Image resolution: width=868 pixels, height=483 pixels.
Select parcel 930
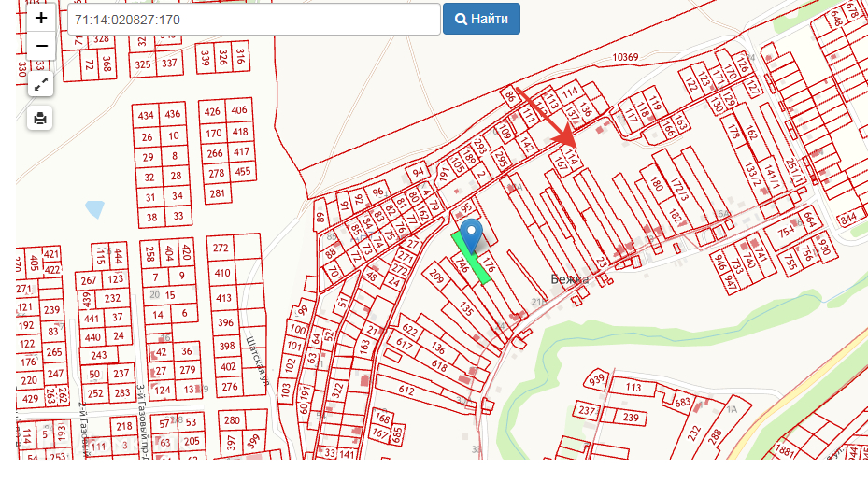(824, 245)
